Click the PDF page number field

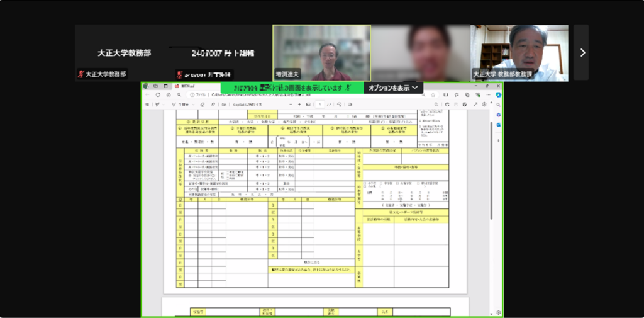[319, 105]
